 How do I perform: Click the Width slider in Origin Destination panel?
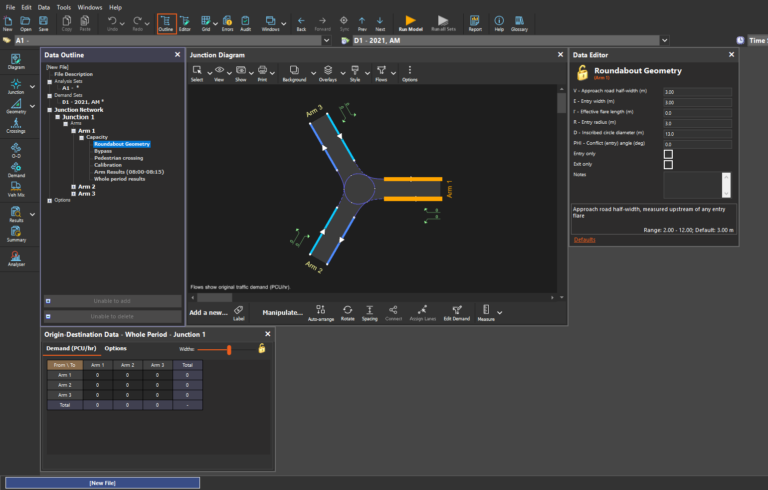tap(229, 349)
